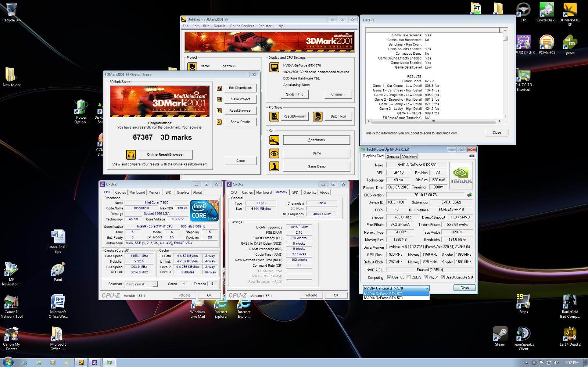Open the steve 3d 01 tips document
The height and width of the screenshot is (367, 588).
[58, 241]
